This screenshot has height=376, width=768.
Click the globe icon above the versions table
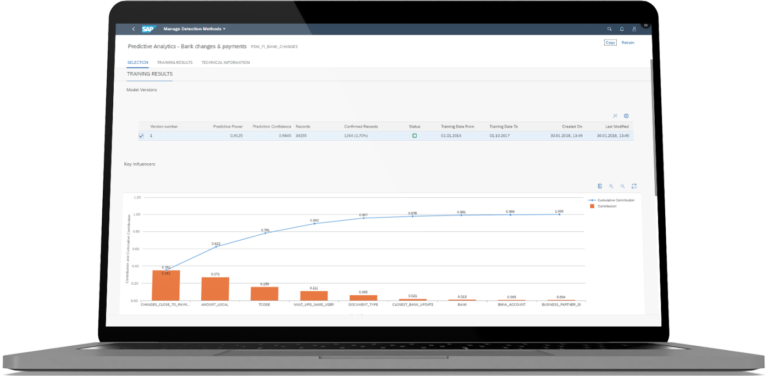[x=626, y=116]
